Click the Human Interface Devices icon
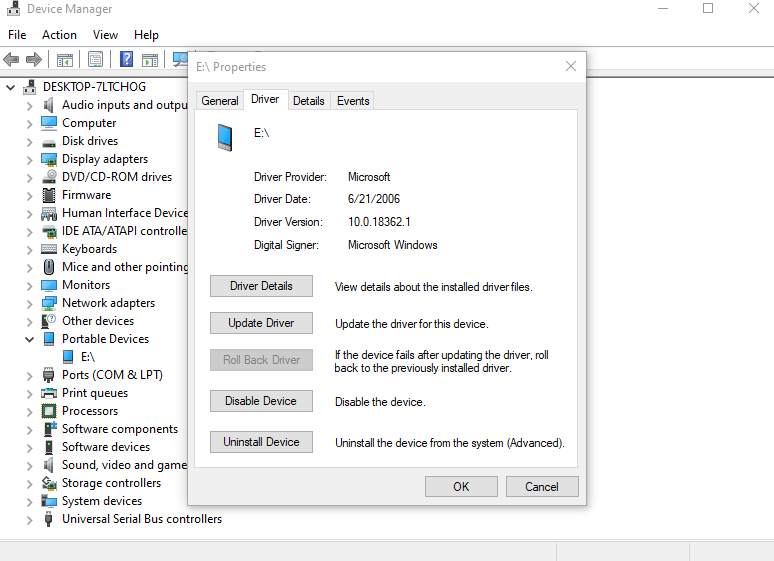 (x=49, y=214)
